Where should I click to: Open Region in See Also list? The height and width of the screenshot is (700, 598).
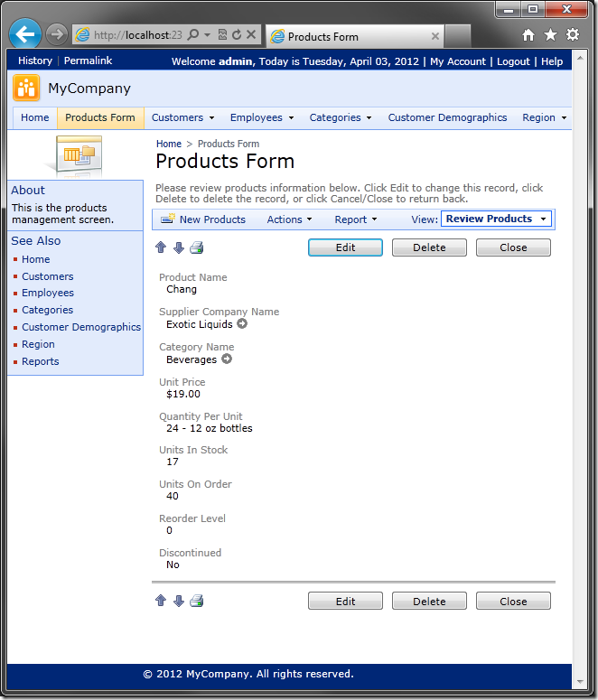click(x=38, y=344)
